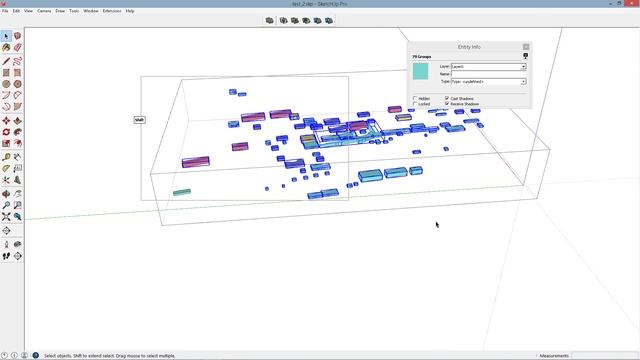Select the Zoom magnifier tool
Viewport: 640px width, 360px height.
tap(6, 205)
